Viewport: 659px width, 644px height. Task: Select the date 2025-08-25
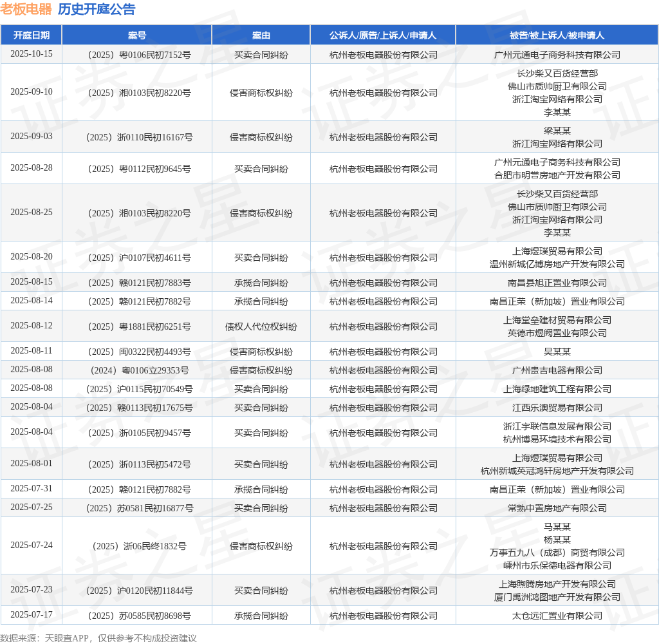[32, 213]
